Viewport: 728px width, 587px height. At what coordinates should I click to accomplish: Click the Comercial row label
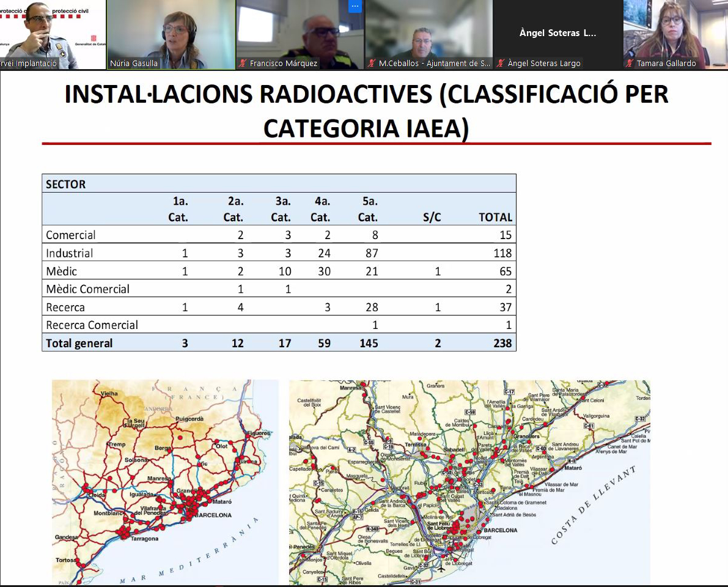tap(70, 235)
